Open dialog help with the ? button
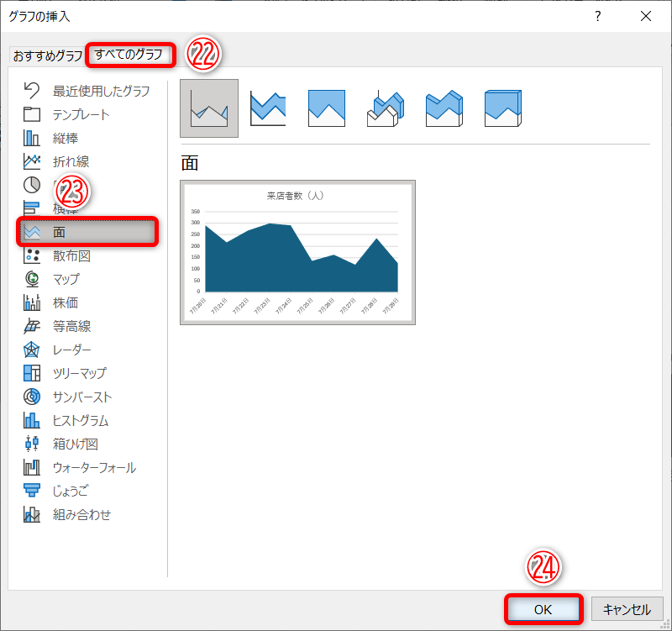672x631 pixels. point(598,16)
